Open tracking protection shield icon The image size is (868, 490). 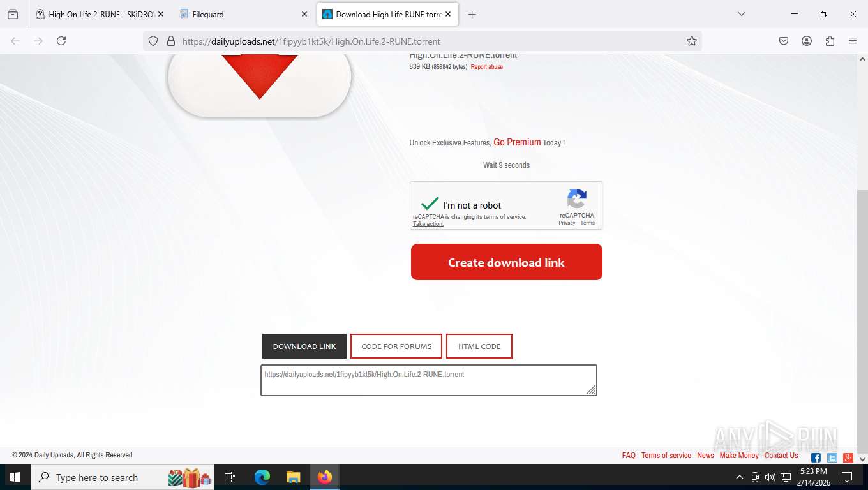pos(153,41)
